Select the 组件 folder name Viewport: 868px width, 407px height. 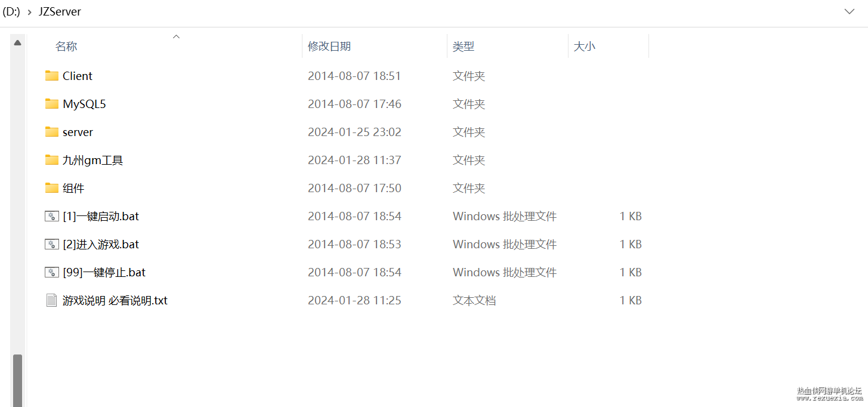[x=73, y=188]
